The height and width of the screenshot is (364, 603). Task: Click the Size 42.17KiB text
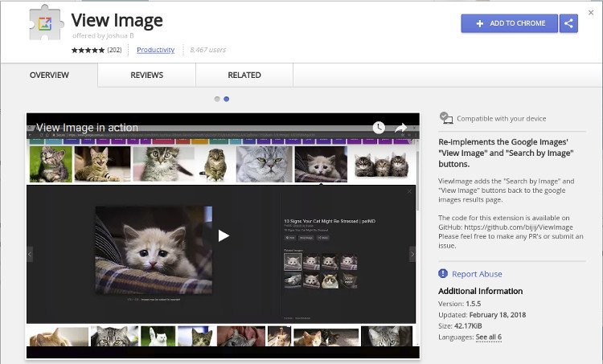pos(460,326)
